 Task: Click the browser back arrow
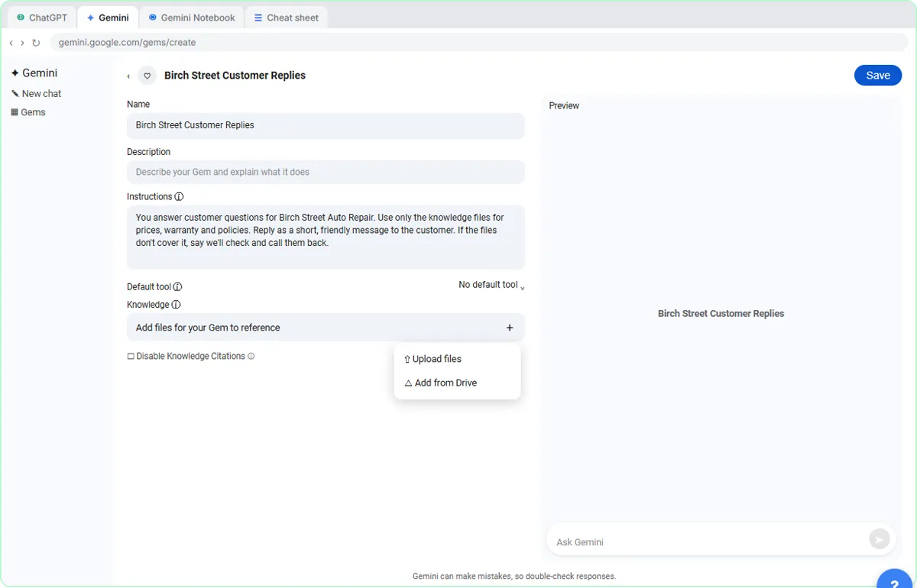(x=11, y=43)
